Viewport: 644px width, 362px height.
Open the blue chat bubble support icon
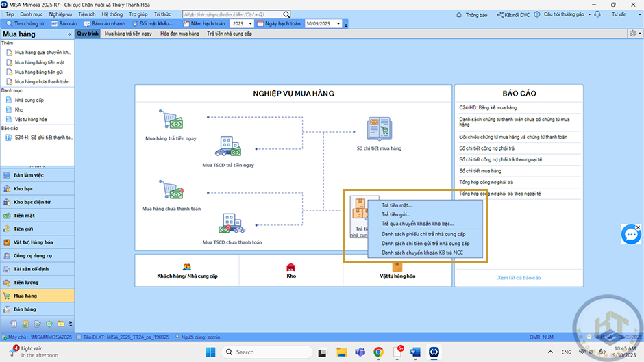tap(630, 235)
